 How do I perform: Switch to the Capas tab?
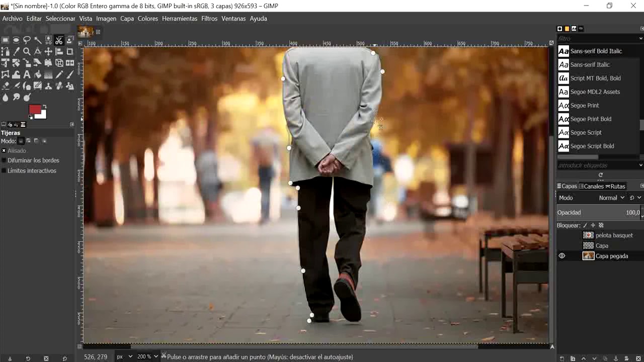[x=567, y=186]
